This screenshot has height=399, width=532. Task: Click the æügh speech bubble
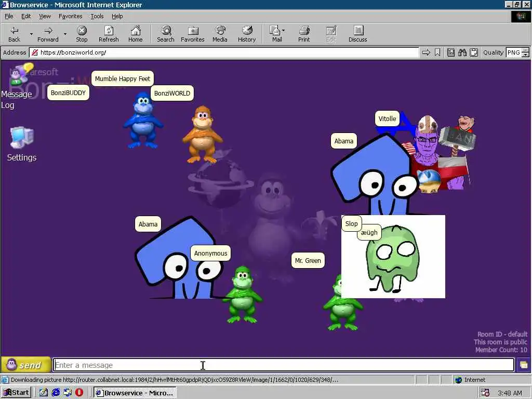(369, 233)
